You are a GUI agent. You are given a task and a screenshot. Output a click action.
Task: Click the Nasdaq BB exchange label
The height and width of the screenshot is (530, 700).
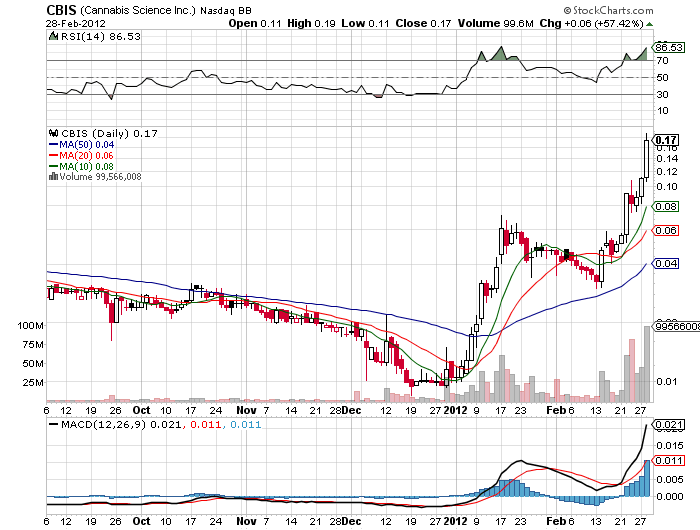[x=225, y=11]
